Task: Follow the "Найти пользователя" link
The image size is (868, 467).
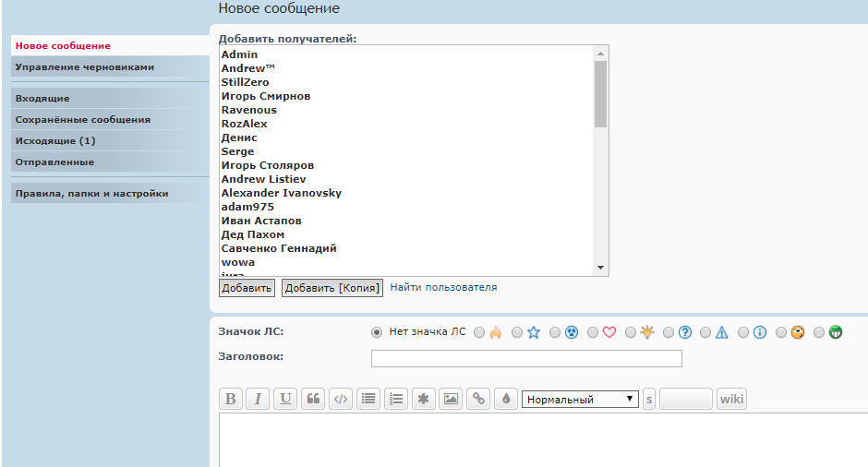Action: point(443,287)
